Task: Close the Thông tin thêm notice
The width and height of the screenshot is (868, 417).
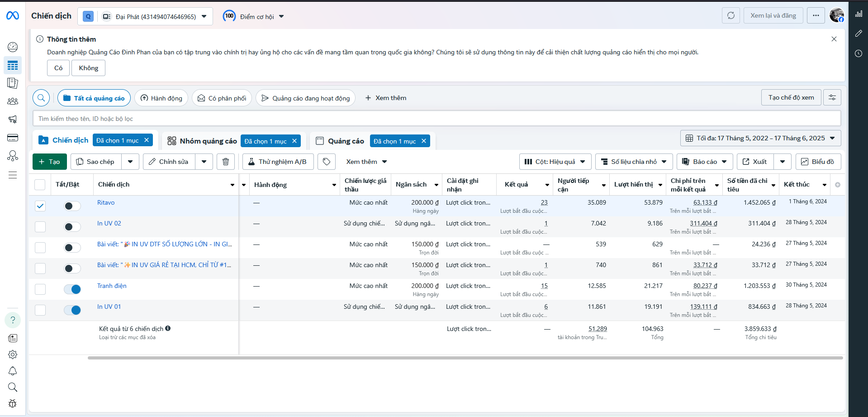Action: [834, 39]
